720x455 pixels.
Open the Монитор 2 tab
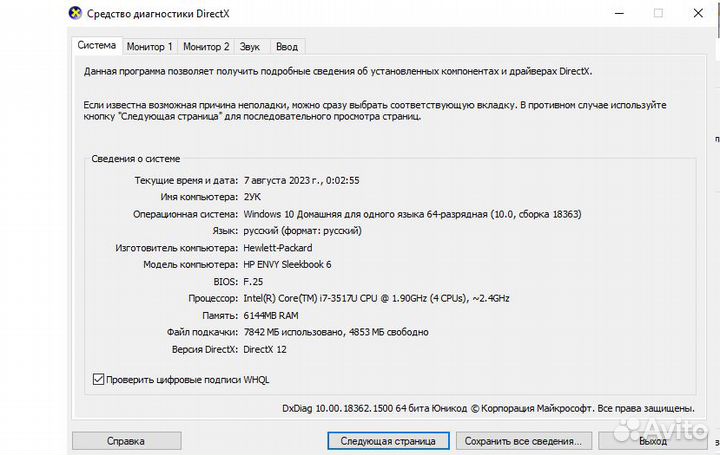click(206, 47)
